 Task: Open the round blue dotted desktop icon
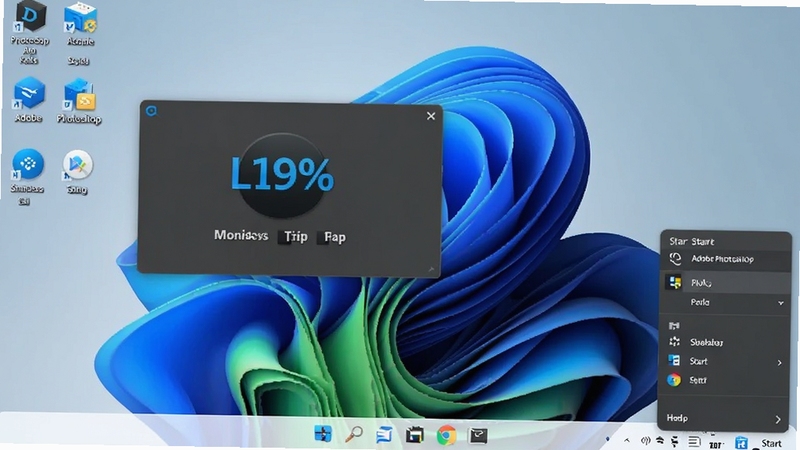pyautogui.click(x=27, y=176)
